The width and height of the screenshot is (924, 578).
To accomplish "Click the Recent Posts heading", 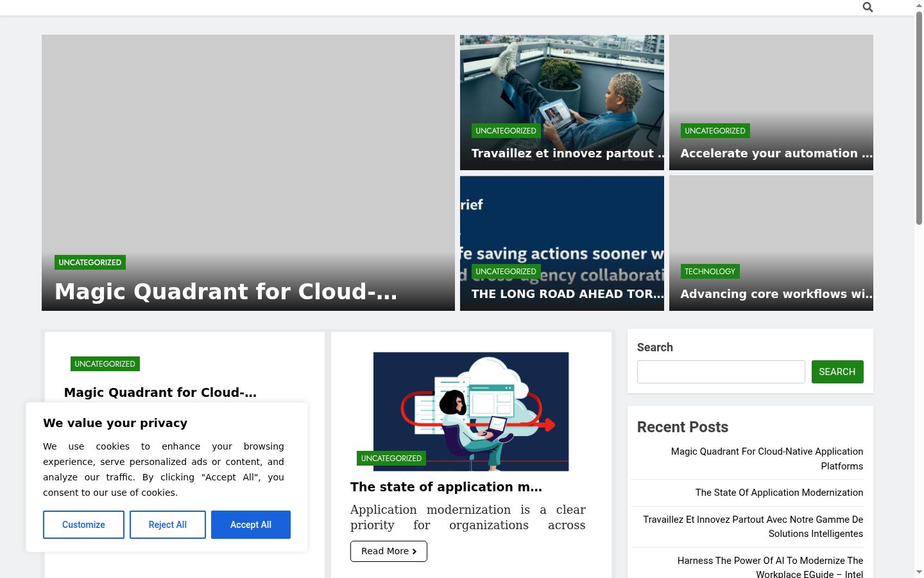I will 683,427.
